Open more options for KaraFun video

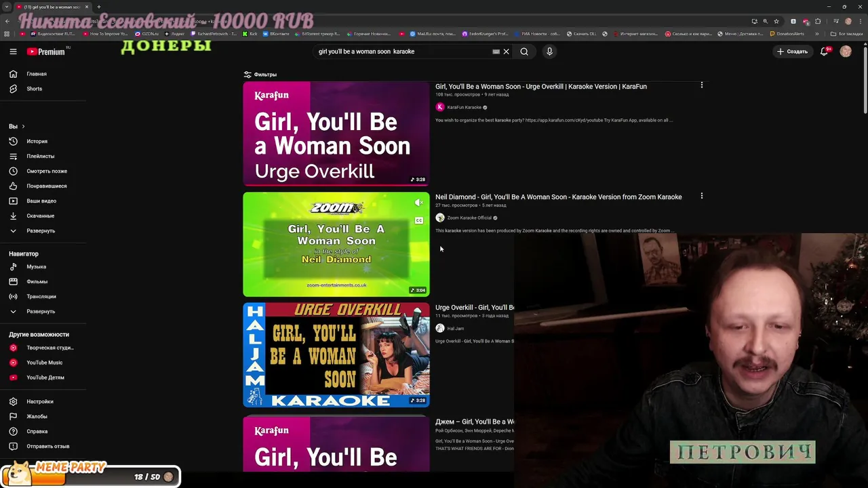[x=702, y=85]
